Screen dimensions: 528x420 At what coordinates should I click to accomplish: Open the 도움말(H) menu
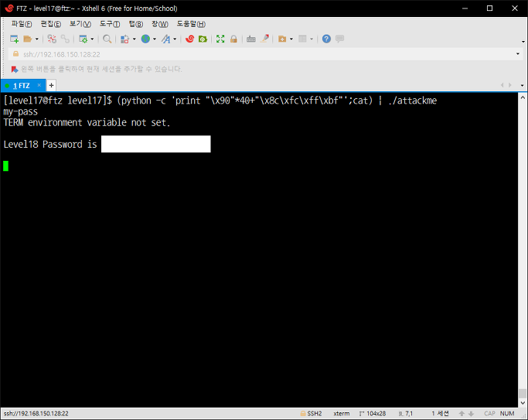(x=191, y=24)
